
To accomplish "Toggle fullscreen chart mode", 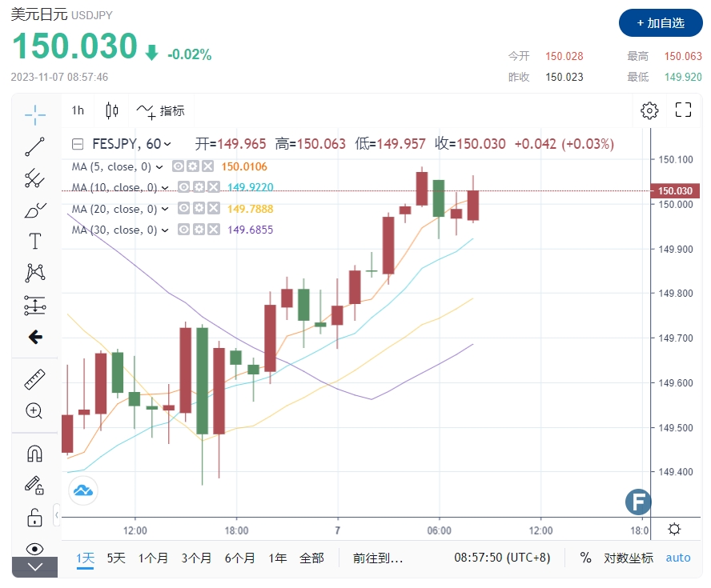I will pyautogui.click(x=683, y=110).
